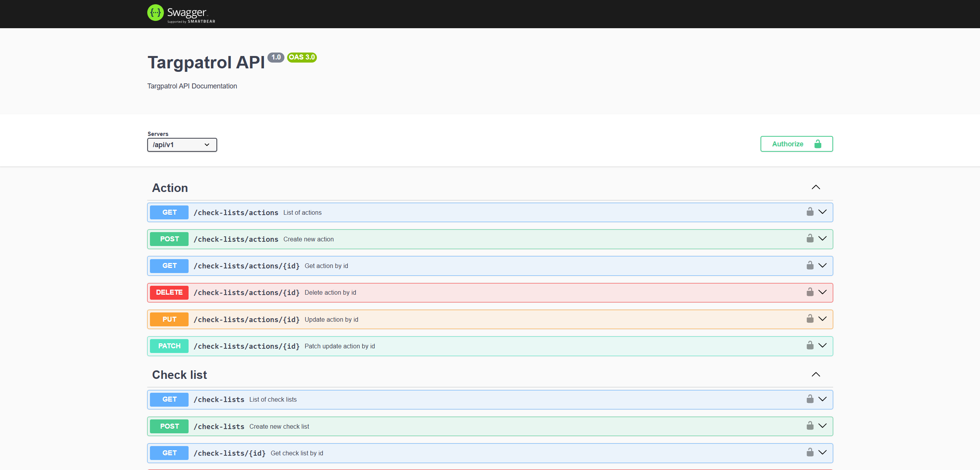Screen dimensions: 980x470
Task: Click the OAS 3.0 version badge
Action: [302, 57]
